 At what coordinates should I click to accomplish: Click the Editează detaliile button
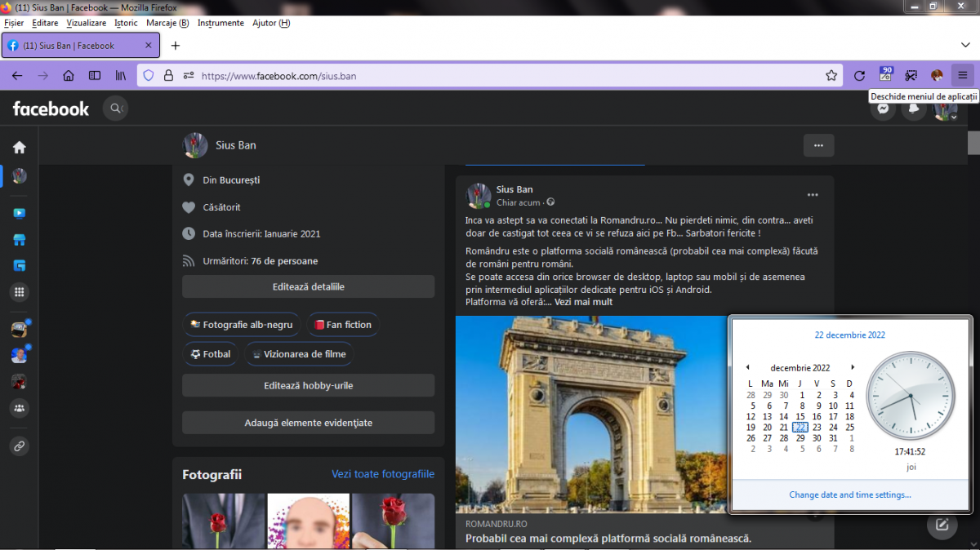pyautogui.click(x=308, y=287)
